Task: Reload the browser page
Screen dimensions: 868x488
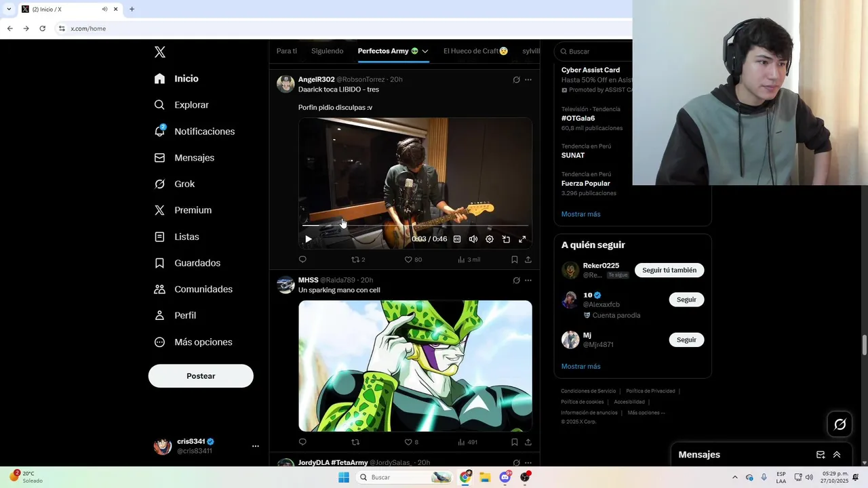Action: click(x=42, y=28)
